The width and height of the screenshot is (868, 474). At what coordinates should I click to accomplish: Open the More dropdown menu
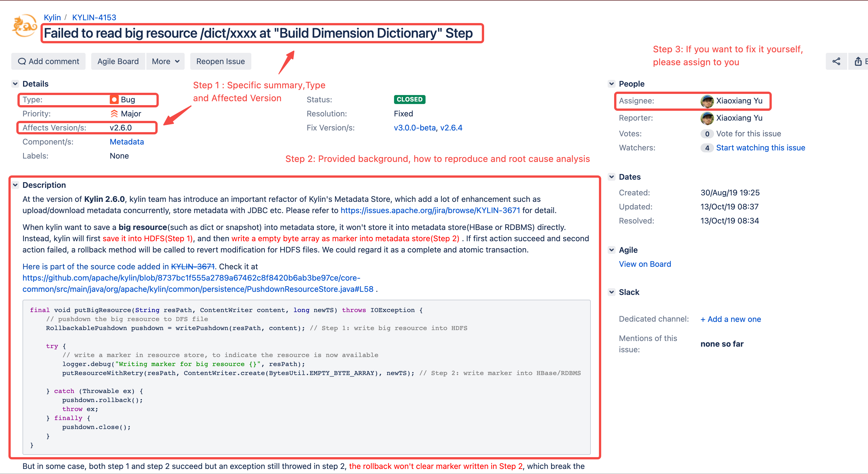click(165, 61)
